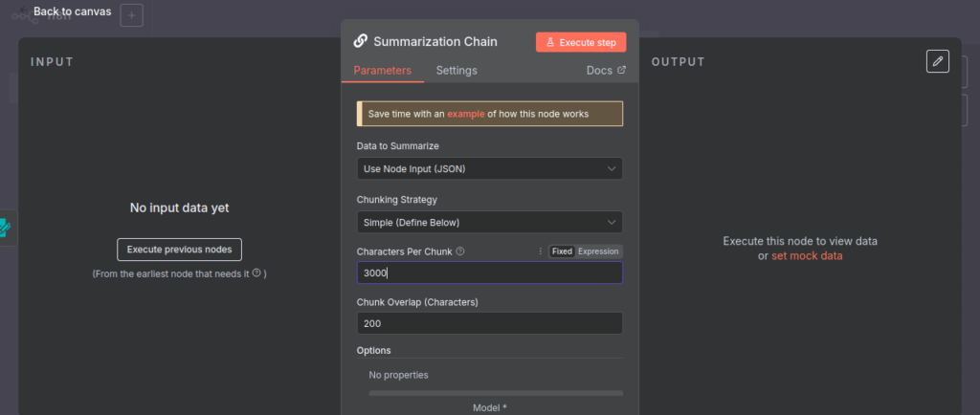The image size is (980, 415).
Task: Click the set mock data link
Action: coord(807,256)
